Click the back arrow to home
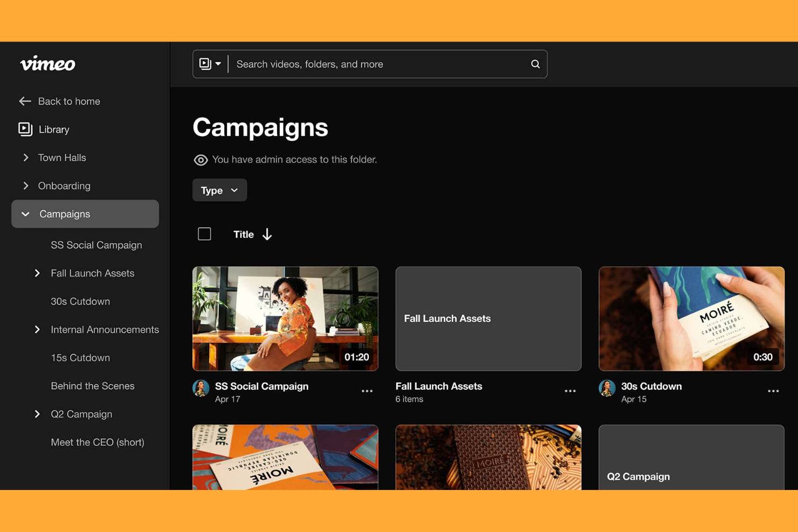798x532 pixels. (25, 101)
